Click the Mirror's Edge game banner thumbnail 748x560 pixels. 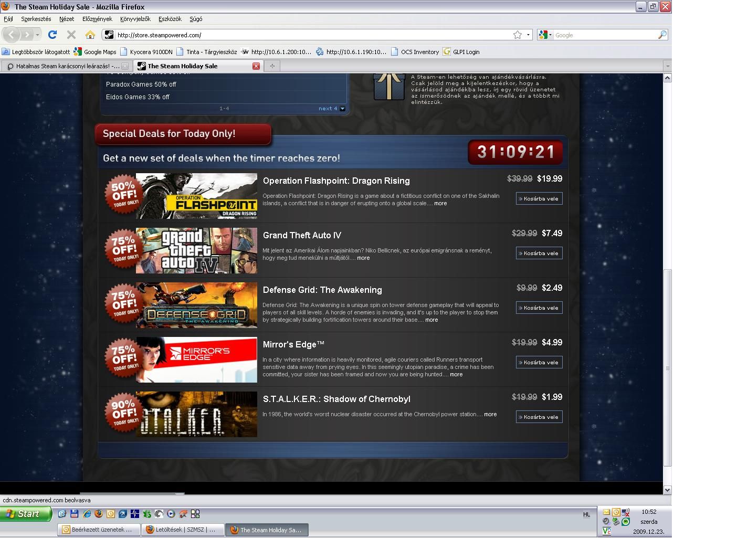click(196, 360)
